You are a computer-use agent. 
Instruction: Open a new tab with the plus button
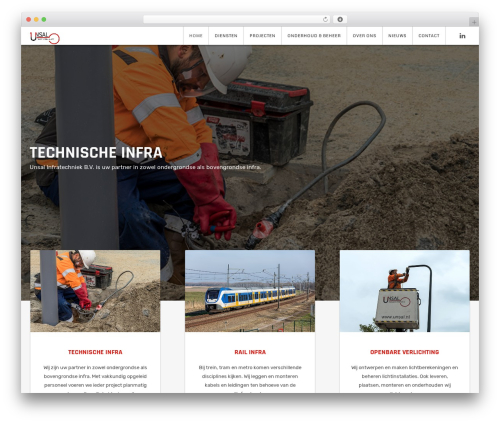[x=474, y=22]
